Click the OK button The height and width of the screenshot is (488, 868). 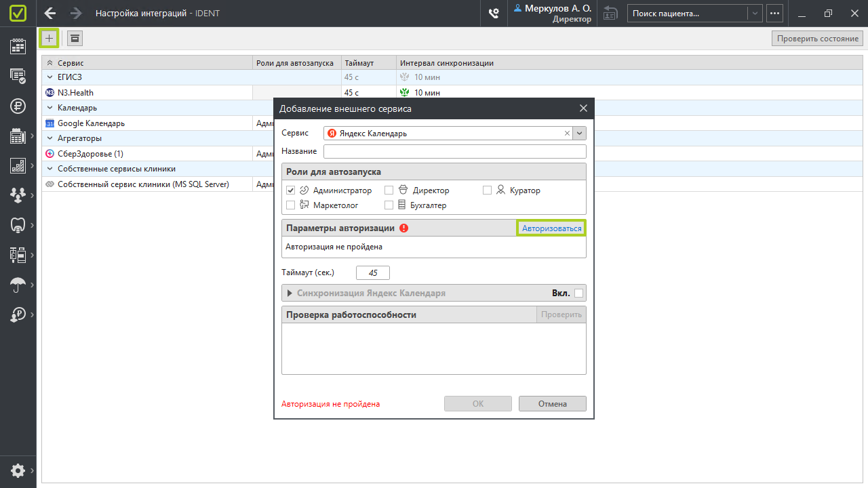click(478, 404)
